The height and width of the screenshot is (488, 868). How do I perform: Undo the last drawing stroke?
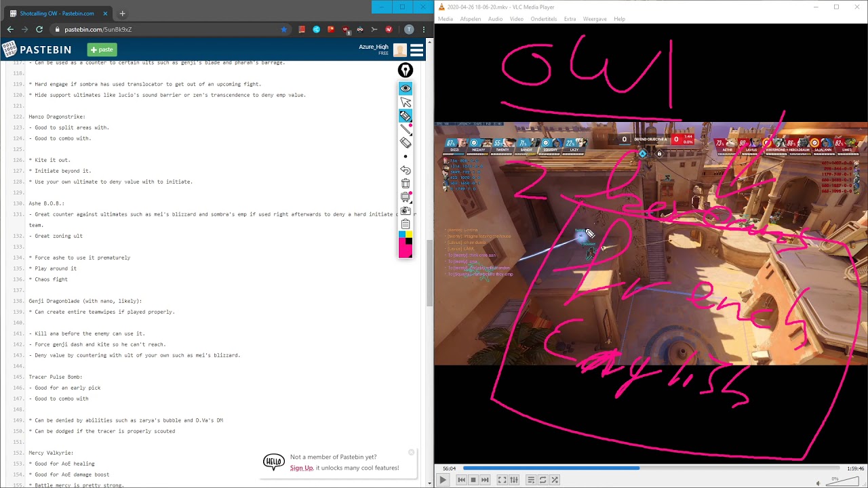(x=406, y=170)
